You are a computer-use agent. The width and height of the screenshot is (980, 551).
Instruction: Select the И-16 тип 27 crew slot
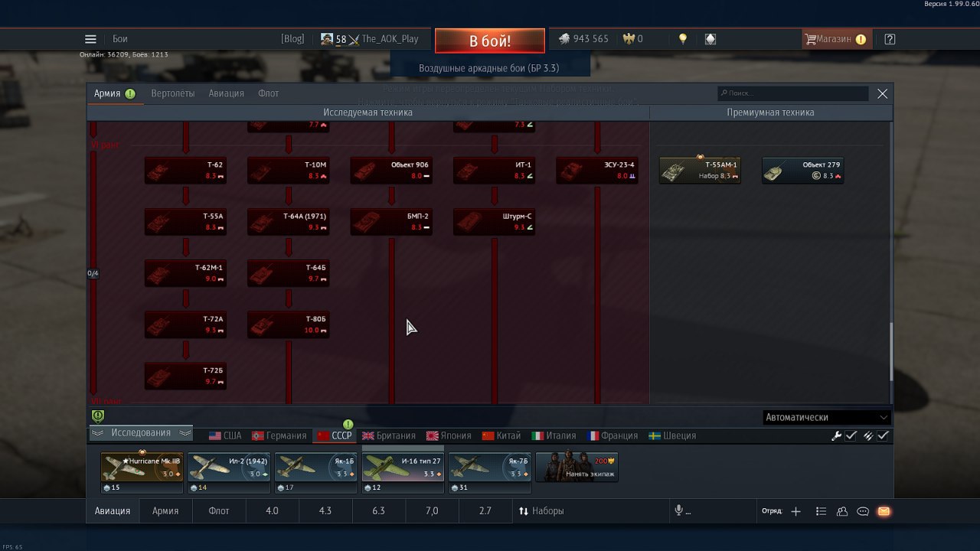point(403,471)
